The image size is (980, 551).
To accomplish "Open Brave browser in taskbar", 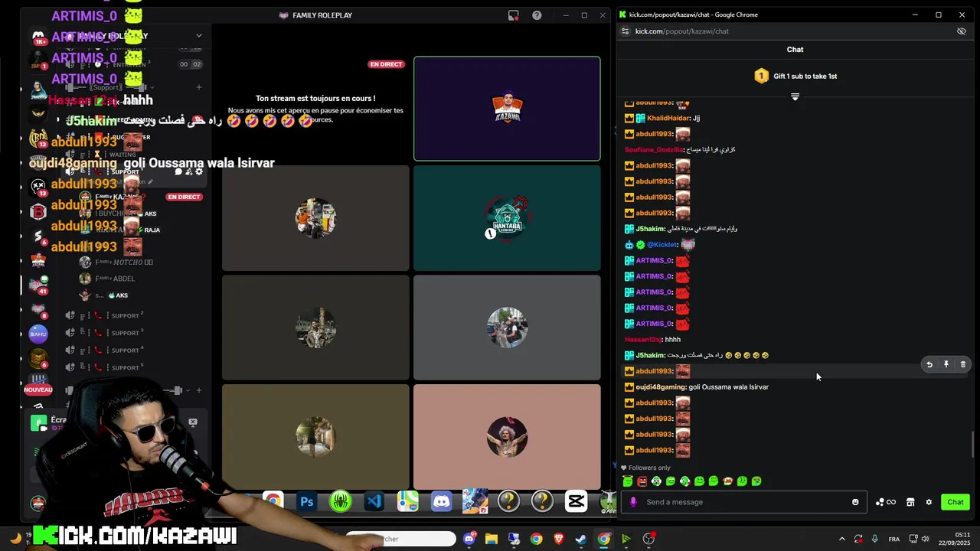I will point(559,540).
